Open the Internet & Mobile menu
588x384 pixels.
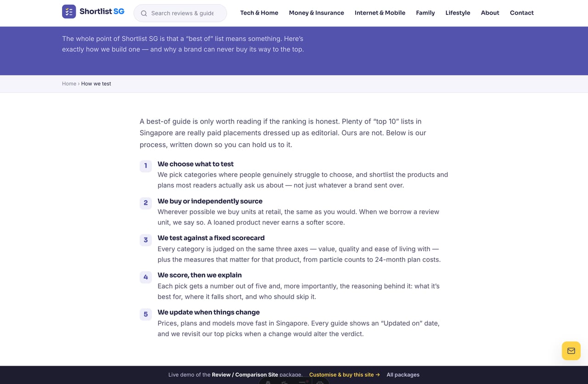(380, 13)
